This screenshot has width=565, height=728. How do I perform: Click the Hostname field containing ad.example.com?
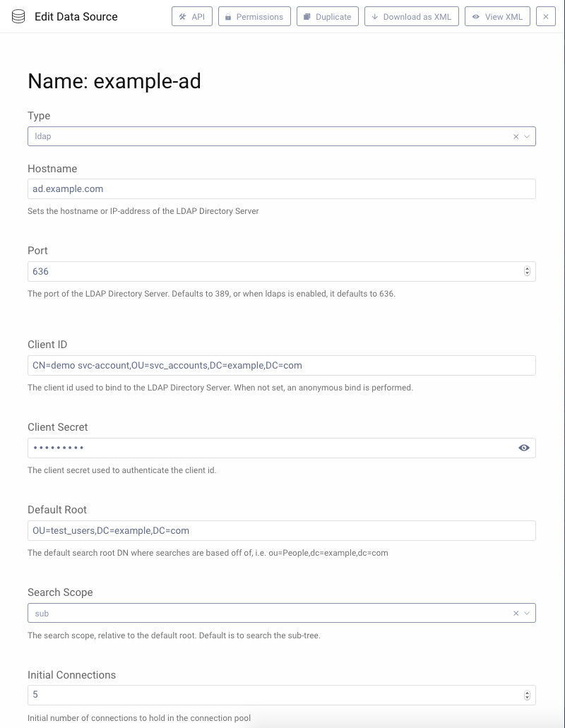coord(282,189)
